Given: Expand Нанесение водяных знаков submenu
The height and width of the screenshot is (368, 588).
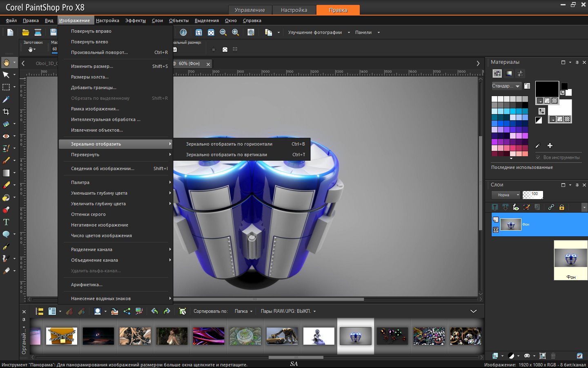Looking at the screenshot, I should (x=116, y=298).
